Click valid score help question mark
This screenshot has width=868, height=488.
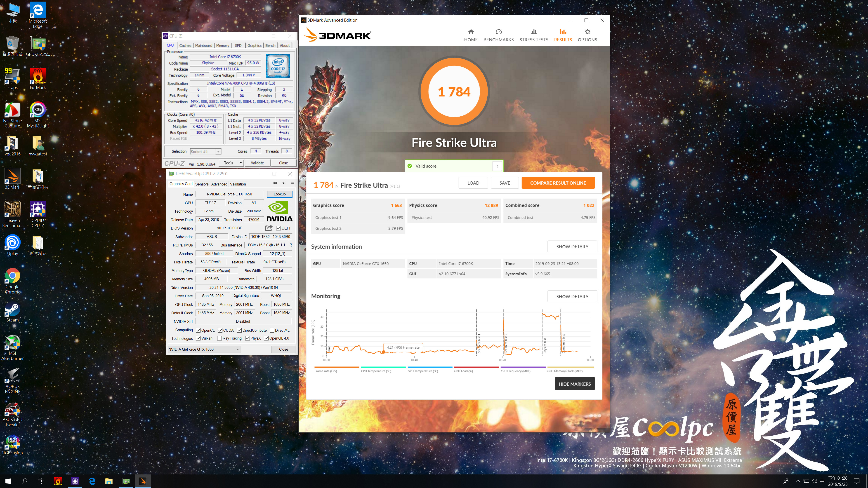[x=497, y=166]
